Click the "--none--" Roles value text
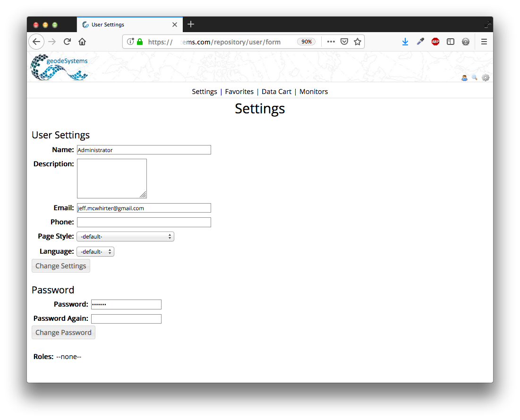Screen dimensions: 520x420 click(68, 357)
